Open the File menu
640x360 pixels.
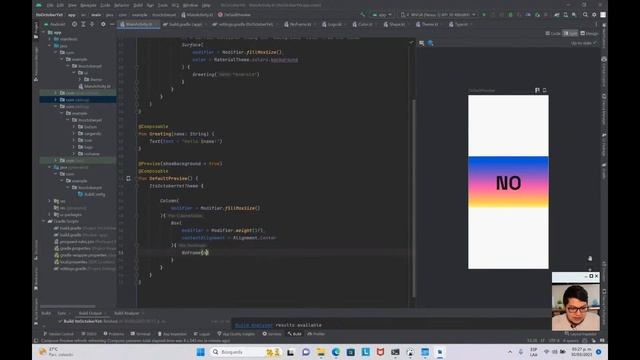50,5
